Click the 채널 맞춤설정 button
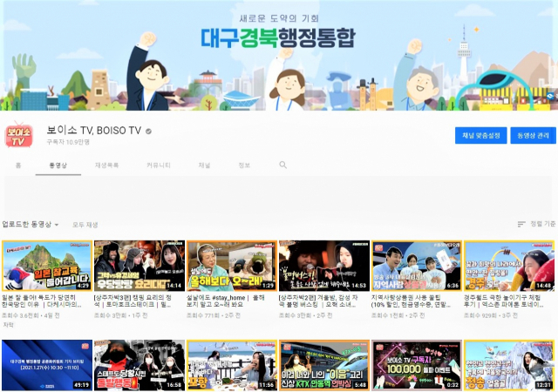Viewport: 558px width, 392px height. (480, 136)
